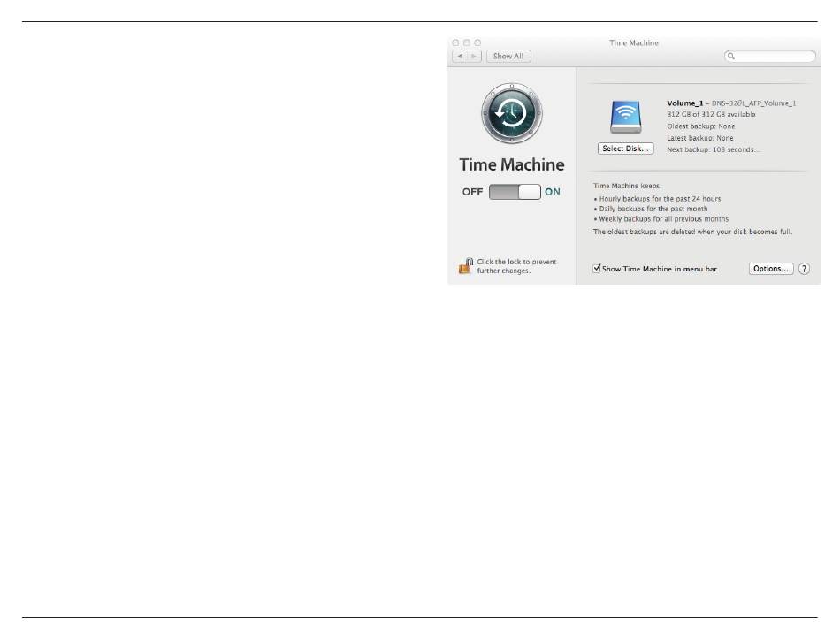
Task: Click 'Click the lock to prevent further changes' text
Action: 516,266
